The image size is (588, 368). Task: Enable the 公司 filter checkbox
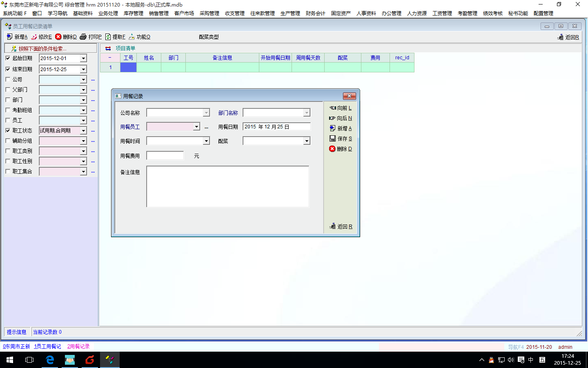(8, 79)
